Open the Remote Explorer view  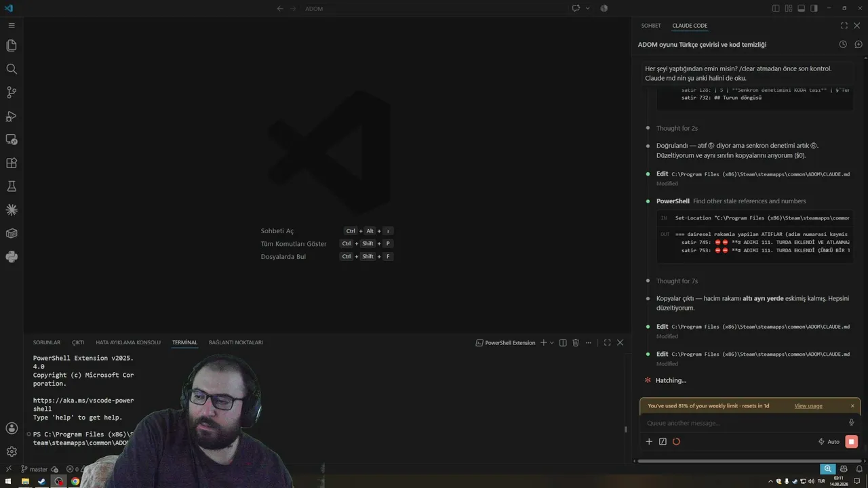click(12, 140)
